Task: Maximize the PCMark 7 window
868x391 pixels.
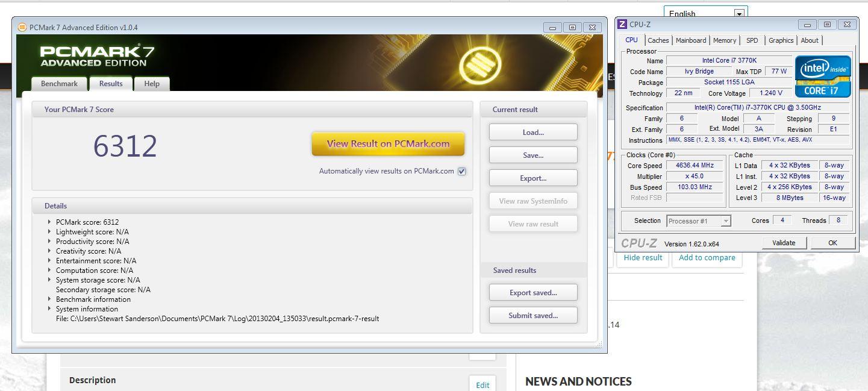Action: (572, 27)
